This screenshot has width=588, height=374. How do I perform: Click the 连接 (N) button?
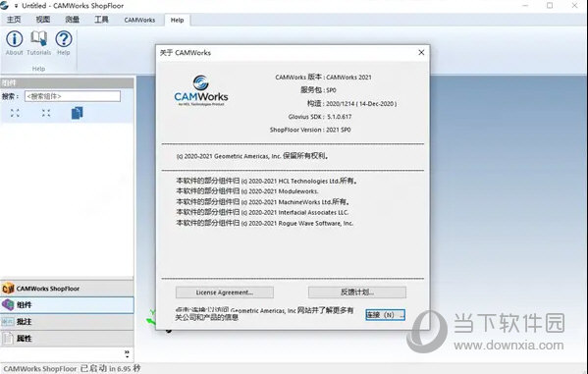[385, 315]
